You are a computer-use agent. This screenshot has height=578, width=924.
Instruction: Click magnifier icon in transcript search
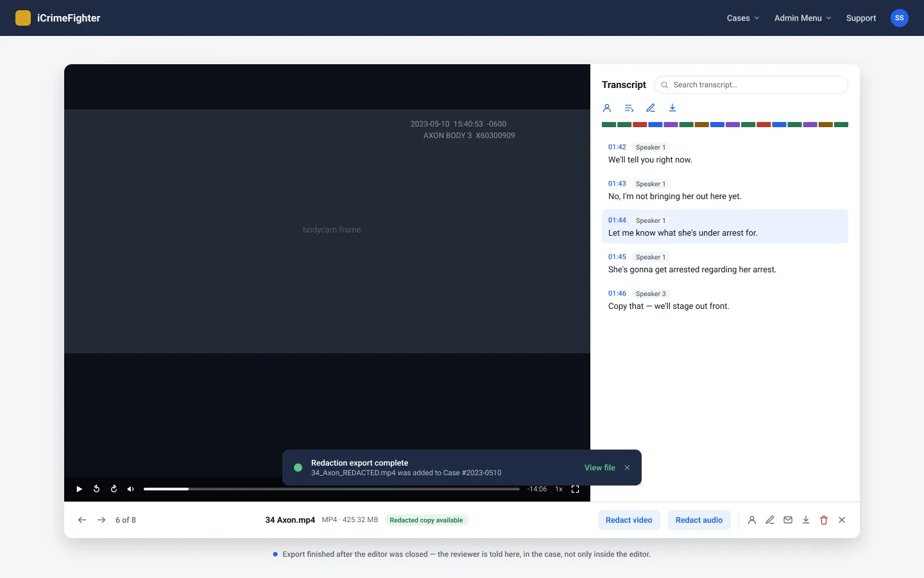(665, 85)
